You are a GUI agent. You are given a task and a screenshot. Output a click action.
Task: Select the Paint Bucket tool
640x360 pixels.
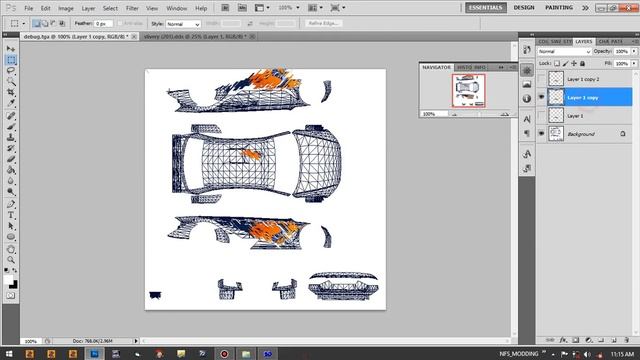(11, 170)
